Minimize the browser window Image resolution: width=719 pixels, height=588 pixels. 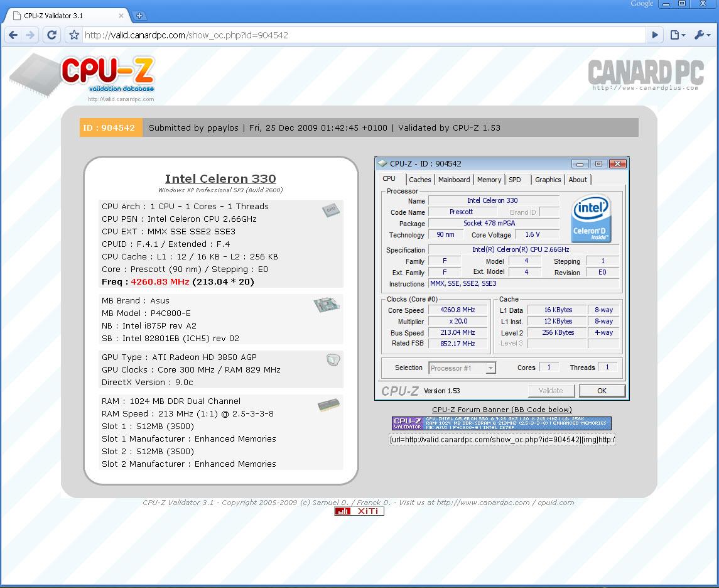pyautogui.click(x=666, y=4)
